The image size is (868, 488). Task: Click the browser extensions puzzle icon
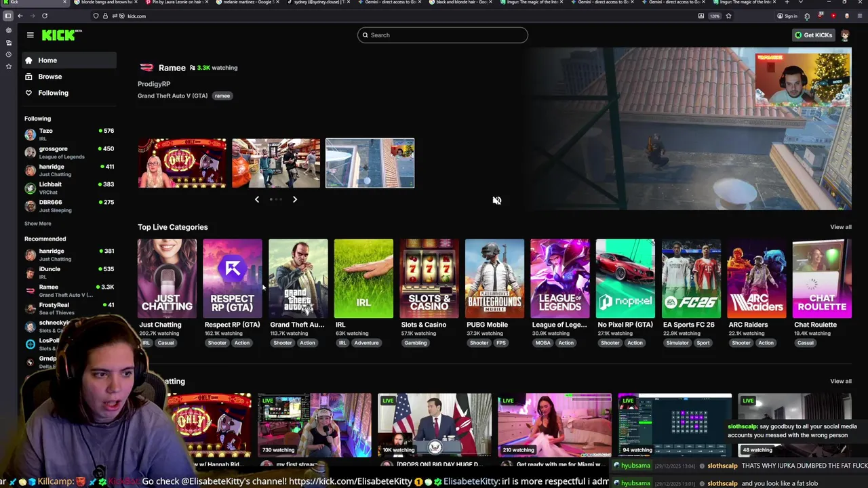(807, 16)
